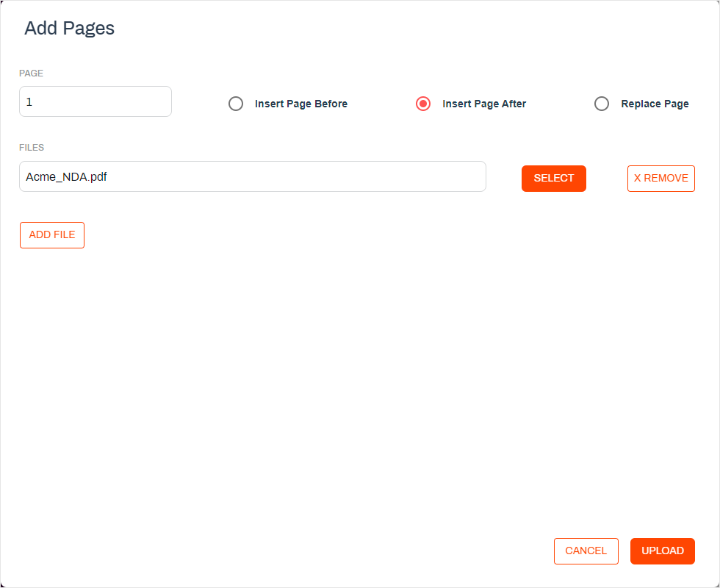
Task: Click the FILES section label
Action: coord(32,148)
